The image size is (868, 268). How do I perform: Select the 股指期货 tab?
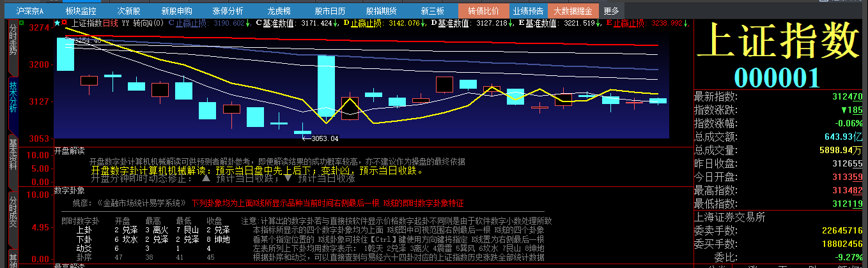(382, 11)
